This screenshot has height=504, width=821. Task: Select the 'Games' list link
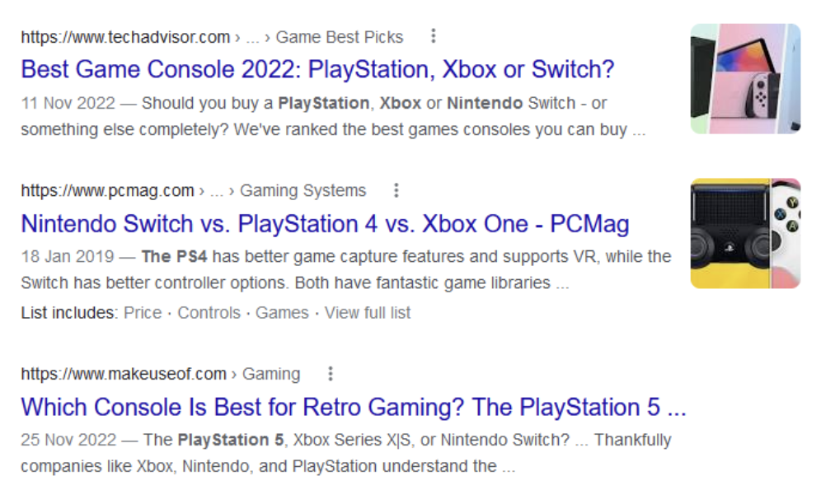click(x=282, y=313)
